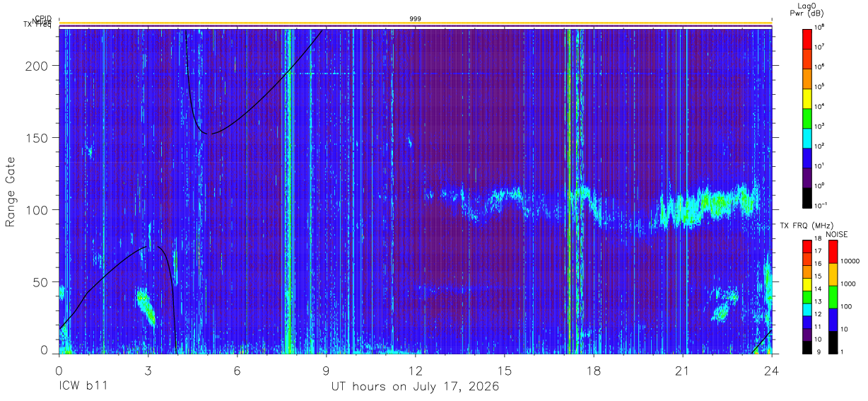Click the yellow segment of Pwr colorbar
The height and width of the screenshot is (401, 868).
(807, 97)
